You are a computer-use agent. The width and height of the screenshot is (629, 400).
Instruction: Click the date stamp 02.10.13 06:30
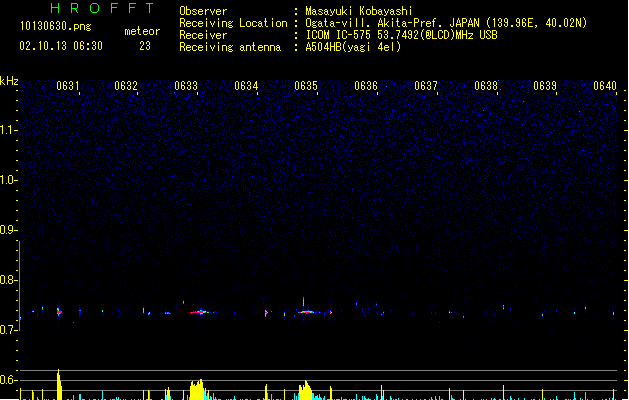click(x=61, y=46)
